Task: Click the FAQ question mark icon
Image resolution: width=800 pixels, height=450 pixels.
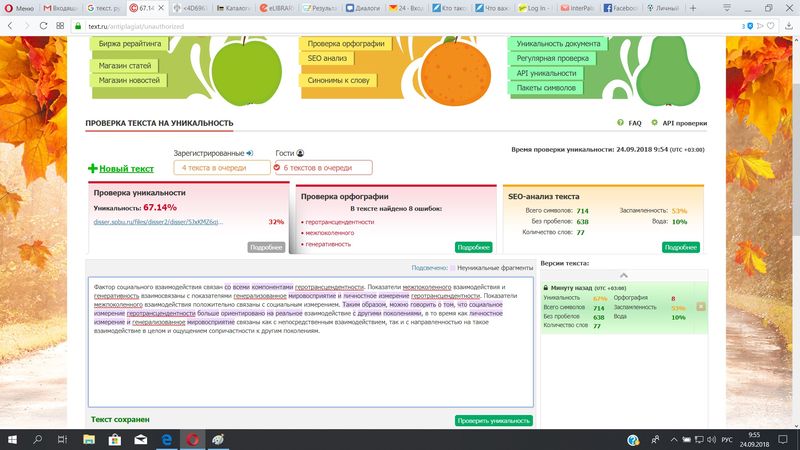Action: pos(621,123)
